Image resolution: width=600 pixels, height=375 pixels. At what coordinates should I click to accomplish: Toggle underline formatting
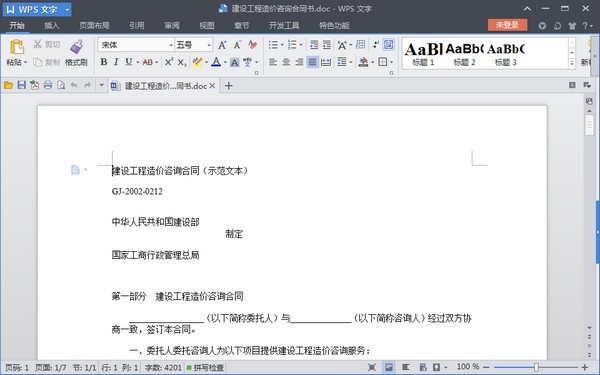tap(129, 62)
